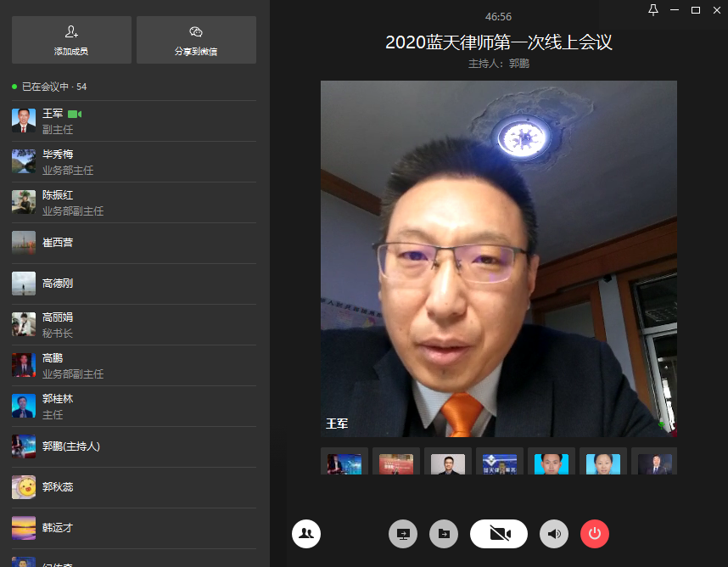Select the name 毕秀梅 in the list
This screenshot has height=567, width=728.
[x=58, y=154]
